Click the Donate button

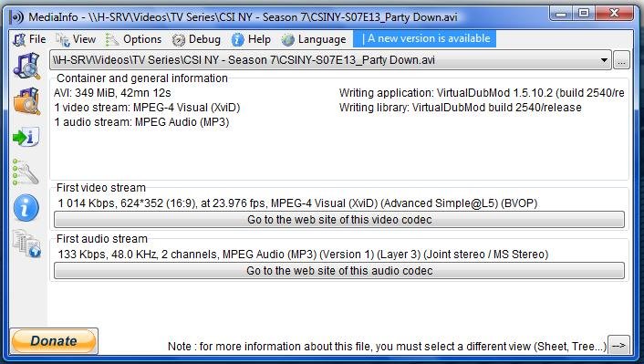54,341
